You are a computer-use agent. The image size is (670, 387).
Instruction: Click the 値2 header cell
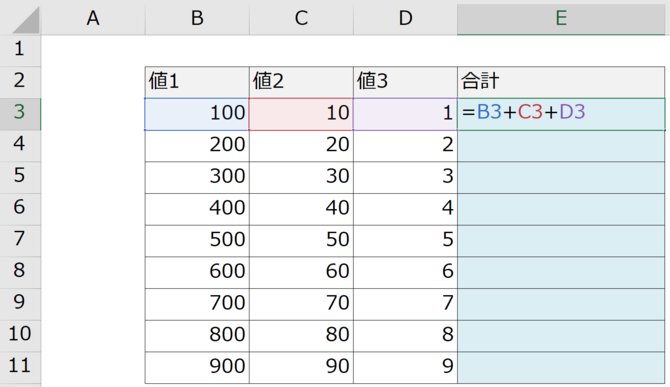tap(301, 82)
